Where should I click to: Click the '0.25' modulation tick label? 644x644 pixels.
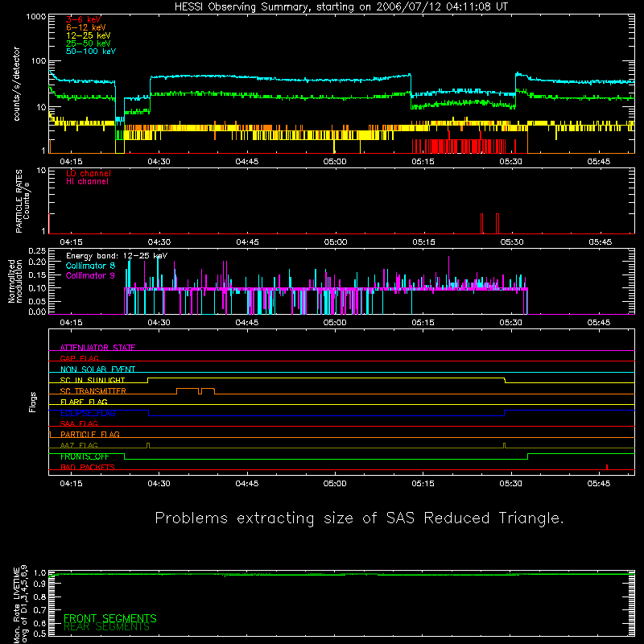coord(37,251)
